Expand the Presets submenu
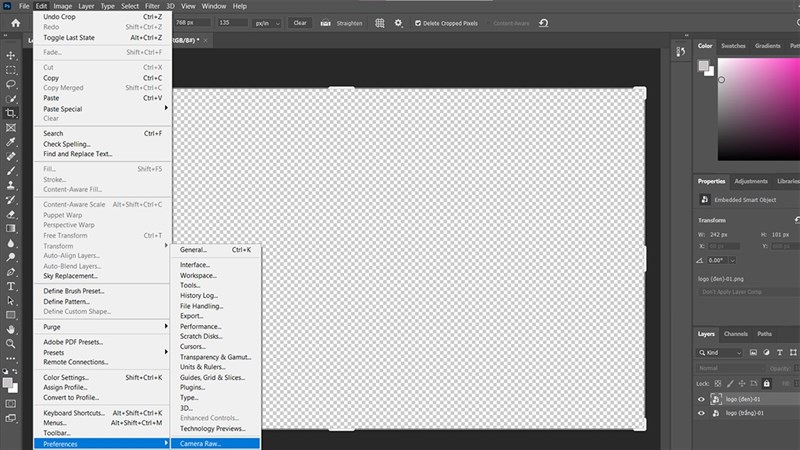The width and height of the screenshot is (800, 450). (103, 353)
